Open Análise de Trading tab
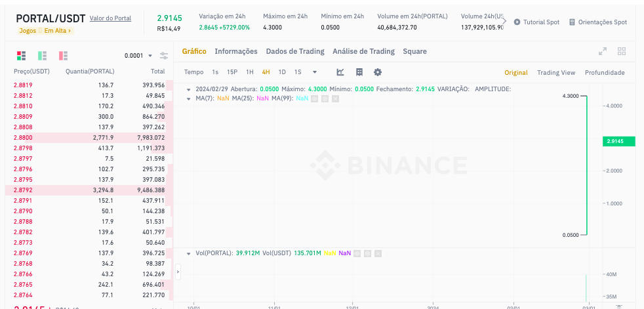This screenshot has width=644, height=309. click(x=363, y=51)
